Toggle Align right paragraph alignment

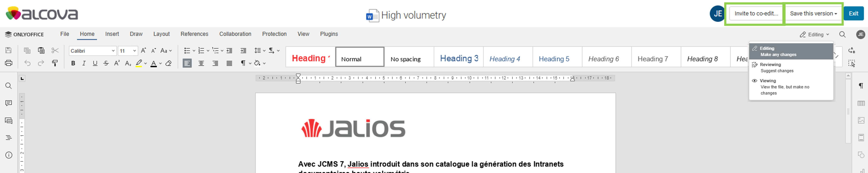[215, 63]
